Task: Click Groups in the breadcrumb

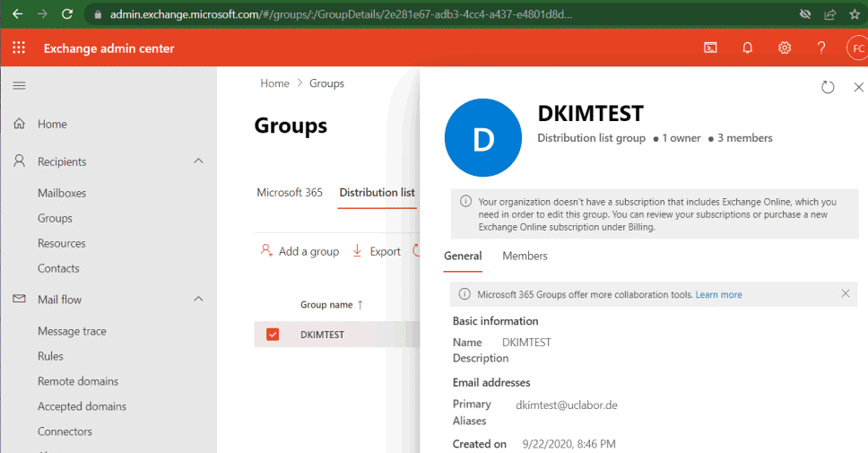Action: (326, 83)
